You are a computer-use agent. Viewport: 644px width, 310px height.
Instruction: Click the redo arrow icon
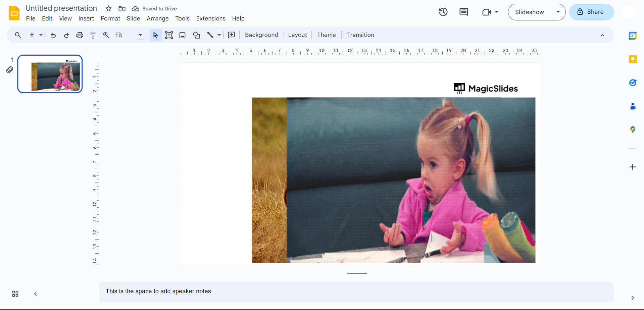pyautogui.click(x=66, y=35)
